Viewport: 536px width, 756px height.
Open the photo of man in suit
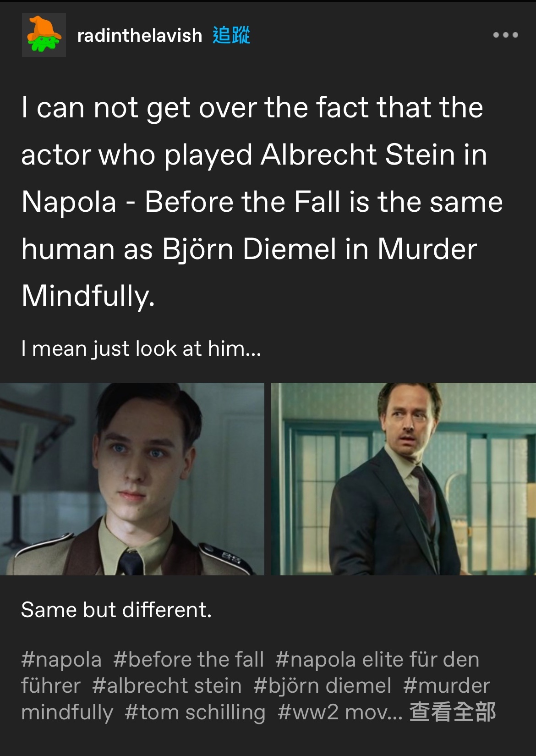pos(404,479)
